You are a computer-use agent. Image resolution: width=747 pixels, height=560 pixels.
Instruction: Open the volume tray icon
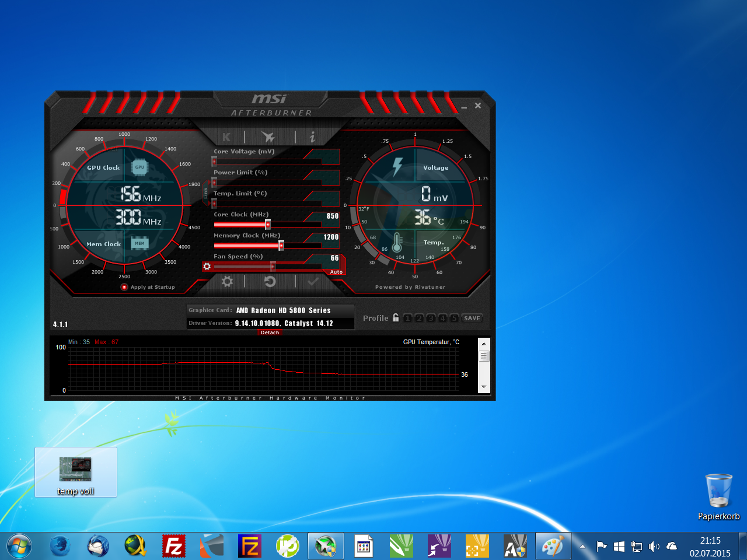[654, 547]
